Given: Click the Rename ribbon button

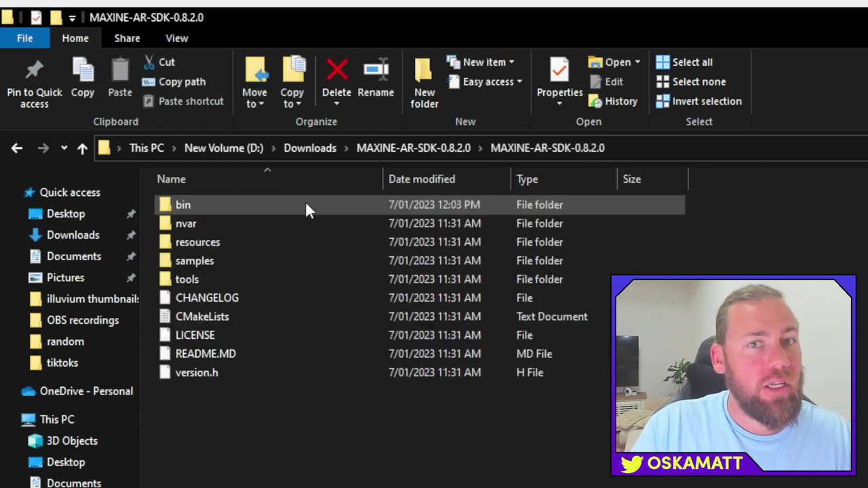Looking at the screenshot, I should (x=376, y=79).
